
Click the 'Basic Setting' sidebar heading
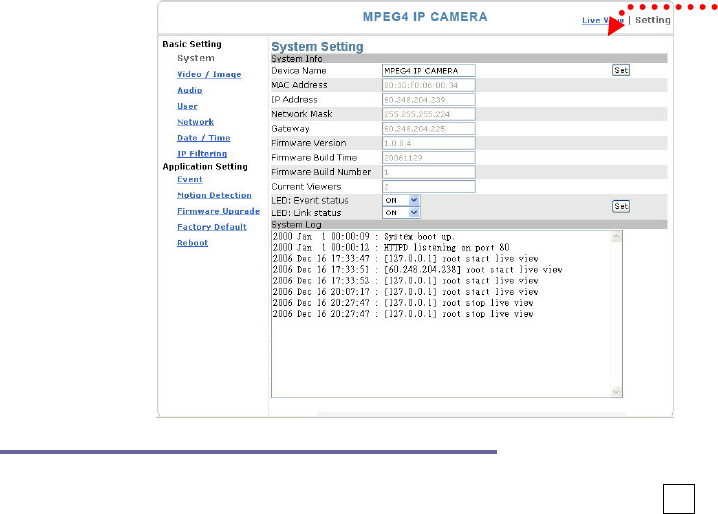click(192, 44)
